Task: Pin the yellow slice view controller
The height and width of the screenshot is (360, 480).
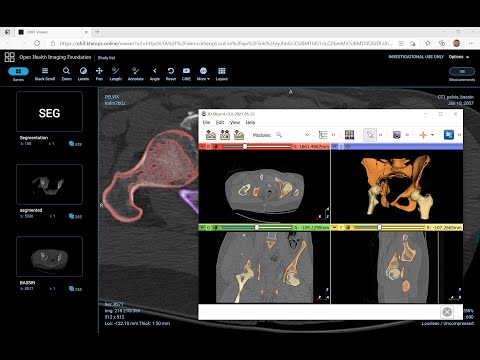Action: 335,227
